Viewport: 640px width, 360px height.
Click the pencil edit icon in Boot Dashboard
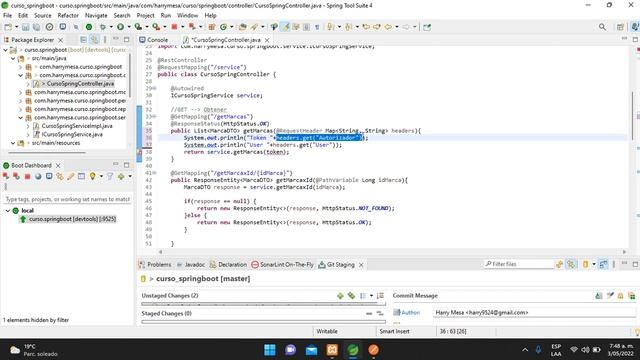pos(71,176)
